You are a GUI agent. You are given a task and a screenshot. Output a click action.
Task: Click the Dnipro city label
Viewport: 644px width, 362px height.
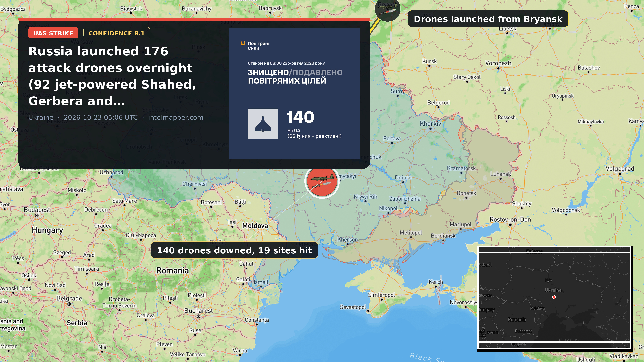coord(403,178)
